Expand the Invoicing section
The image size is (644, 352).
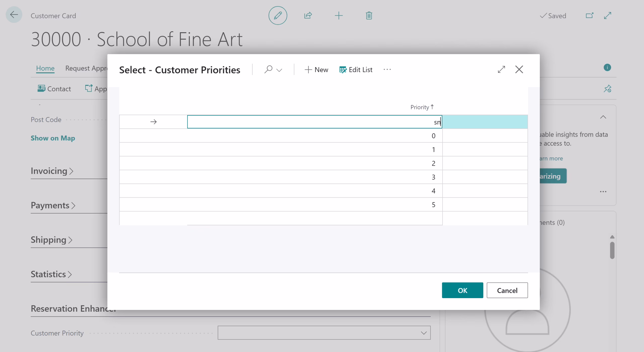tap(52, 171)
